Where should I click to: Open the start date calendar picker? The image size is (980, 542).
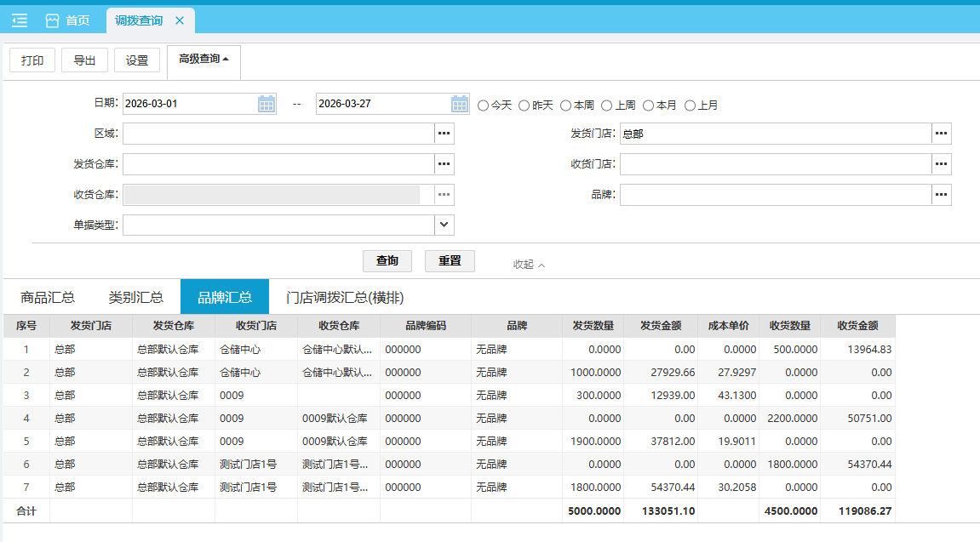tap(266, 104)
